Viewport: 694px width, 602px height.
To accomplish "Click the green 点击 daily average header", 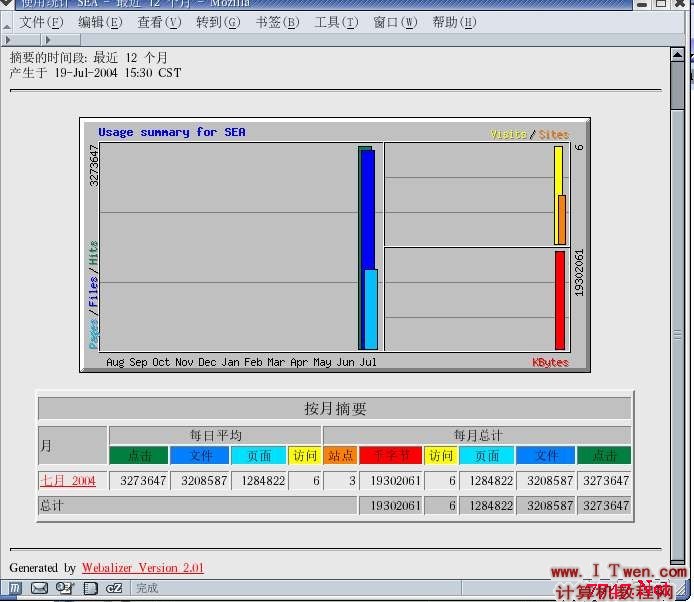I will pos(139,455).
